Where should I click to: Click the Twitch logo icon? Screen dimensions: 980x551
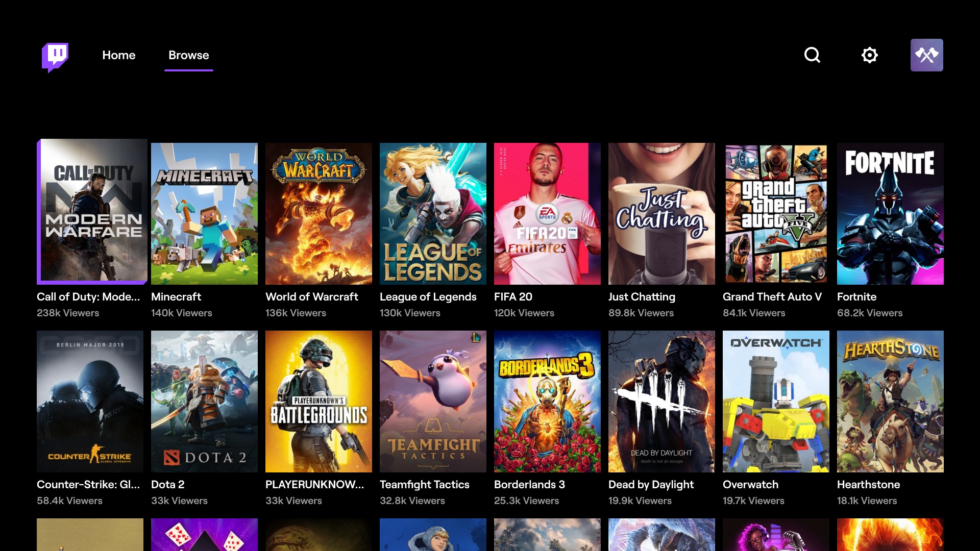tap(55, 56)
